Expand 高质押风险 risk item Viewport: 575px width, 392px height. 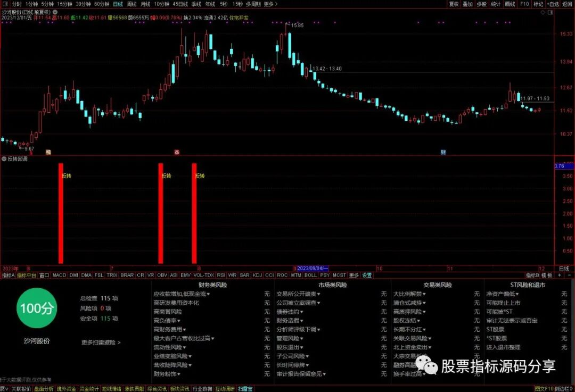pyautogui.click(x=409, y=312)
